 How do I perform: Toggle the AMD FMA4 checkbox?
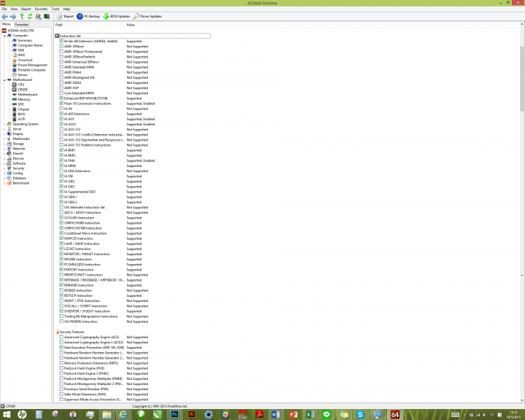point(61,72)
